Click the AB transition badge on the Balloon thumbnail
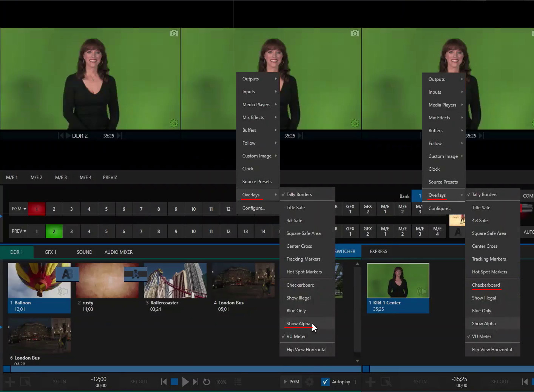Screen dimensions: 534x392 tap(68, 274)
